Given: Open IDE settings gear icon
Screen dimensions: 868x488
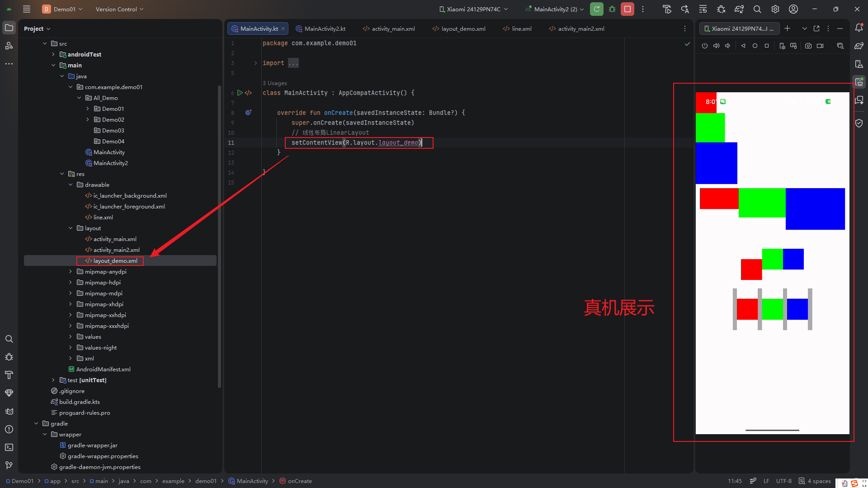Looking at the screenshot, I should click(x=775, y=9).
